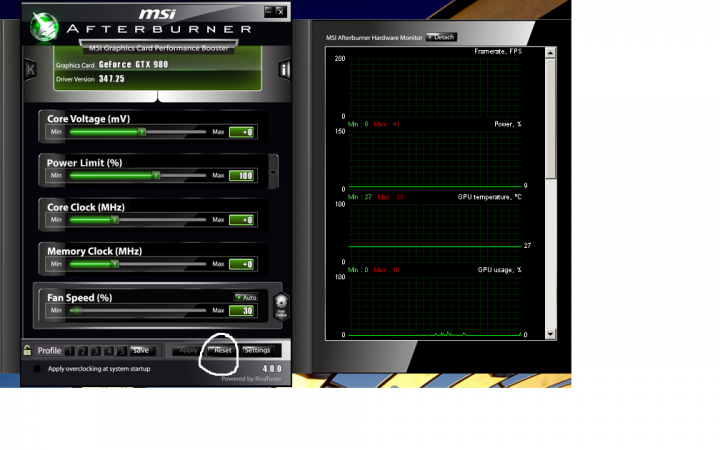This screenshot has width=720, height=450.
Task: Open the Kombustor launcher K icon
Action: [30, 70]
